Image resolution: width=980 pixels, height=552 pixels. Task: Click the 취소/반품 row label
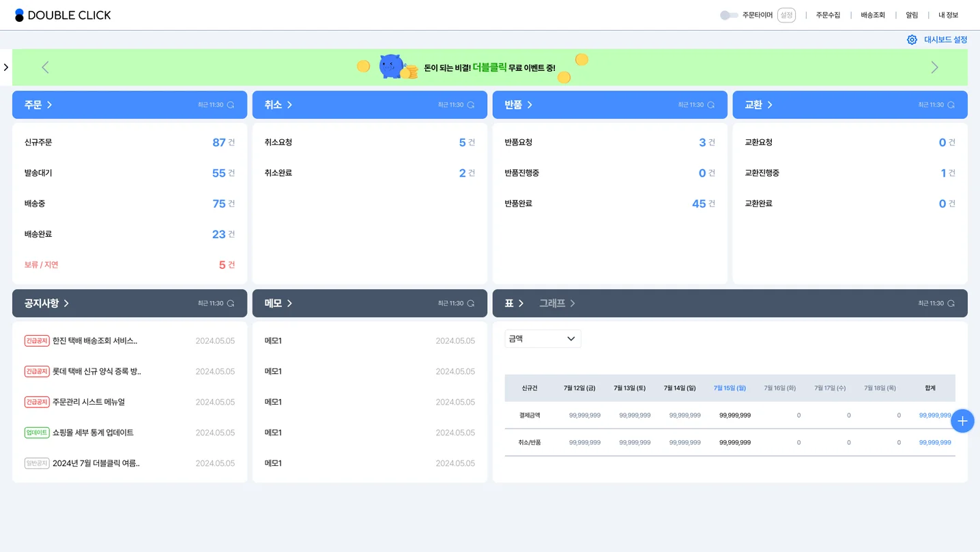(x=530, y=443)
